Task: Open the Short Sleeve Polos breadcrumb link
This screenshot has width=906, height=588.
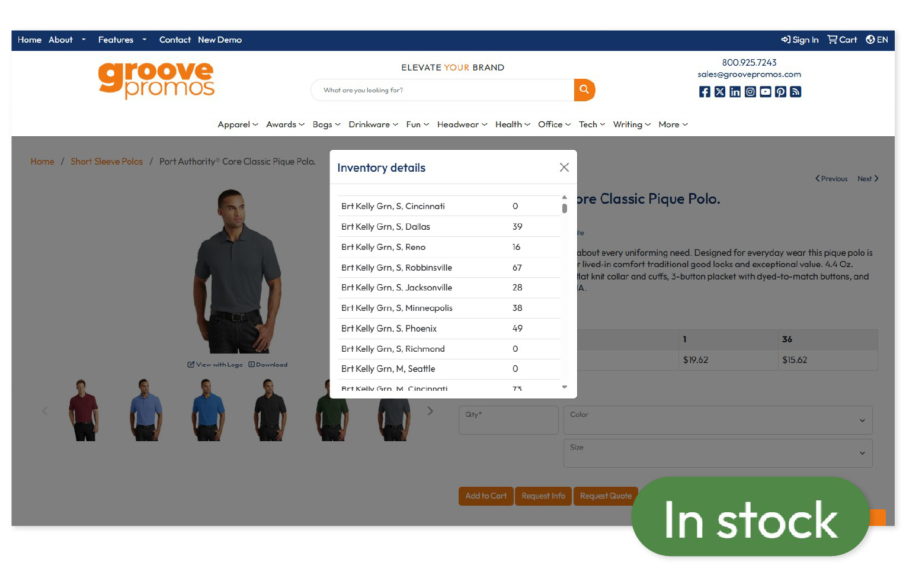Action: point(107,161)
